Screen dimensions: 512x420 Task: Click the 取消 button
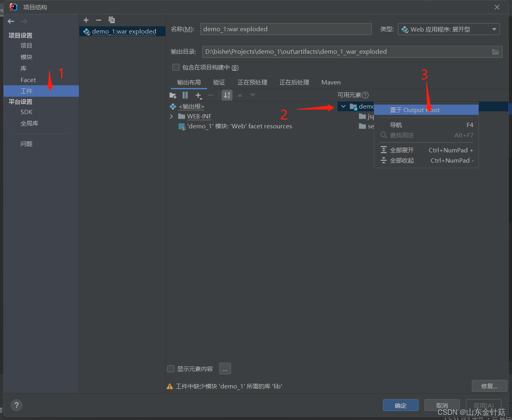tap(442, 405)
